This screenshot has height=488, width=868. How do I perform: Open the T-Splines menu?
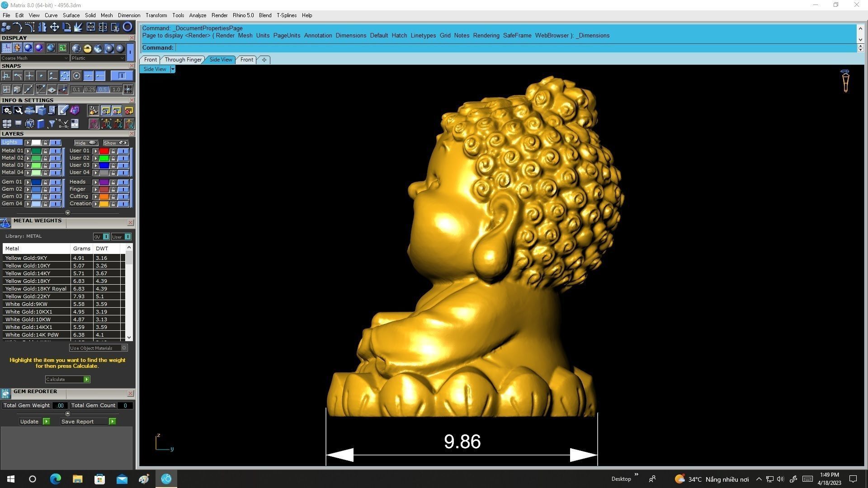pos(287,15)
